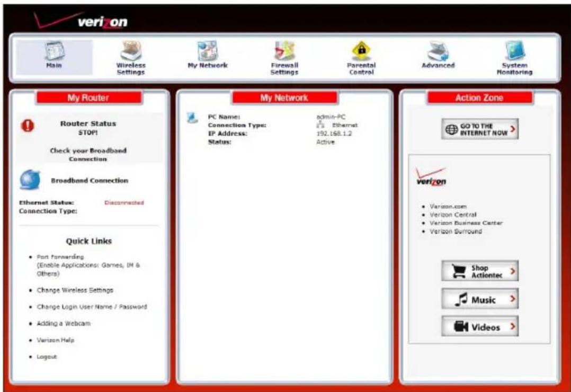Click the My Router panel header

[88, 97]
